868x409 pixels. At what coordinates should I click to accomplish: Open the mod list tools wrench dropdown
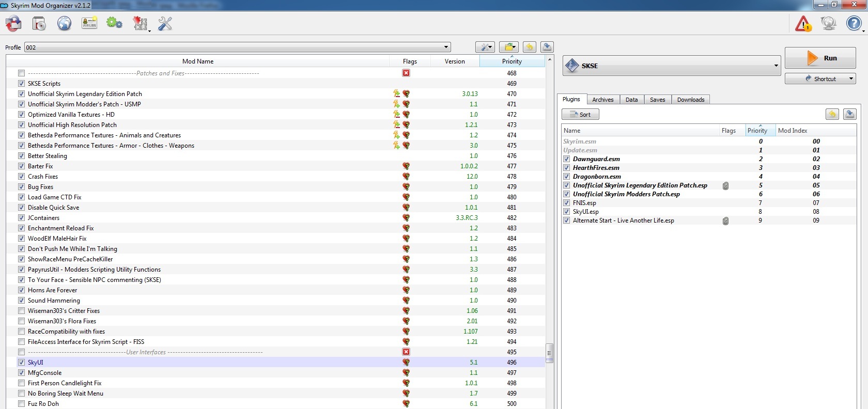485,47
